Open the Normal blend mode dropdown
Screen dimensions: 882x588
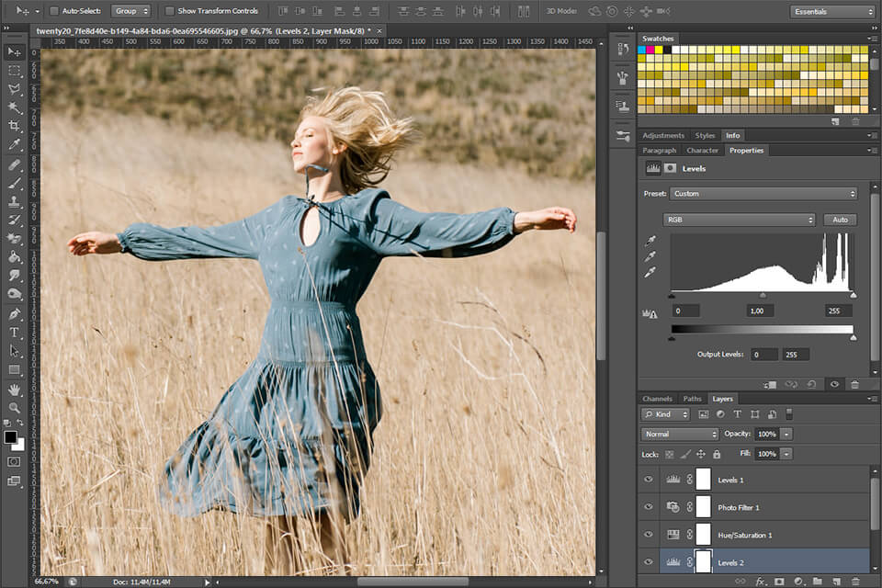click(x=680, y=434)
